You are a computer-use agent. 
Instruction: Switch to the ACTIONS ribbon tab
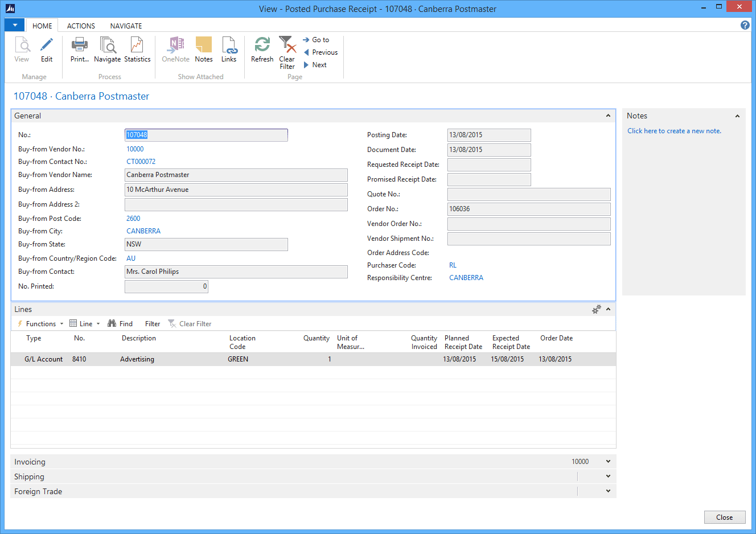[81, 26]
